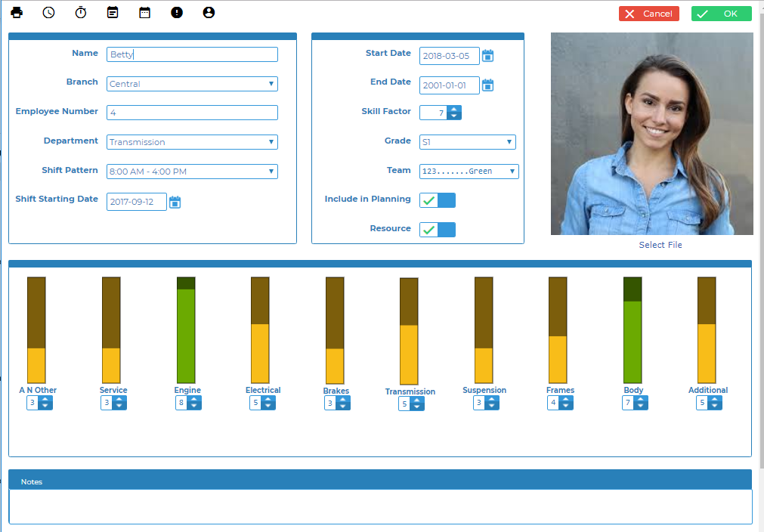
Task: Toggle the Include in Planning switch
Action: pos(438,200)
